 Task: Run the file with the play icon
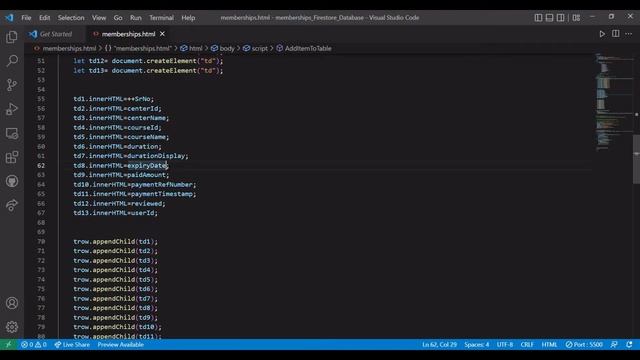tap(602, 34)
